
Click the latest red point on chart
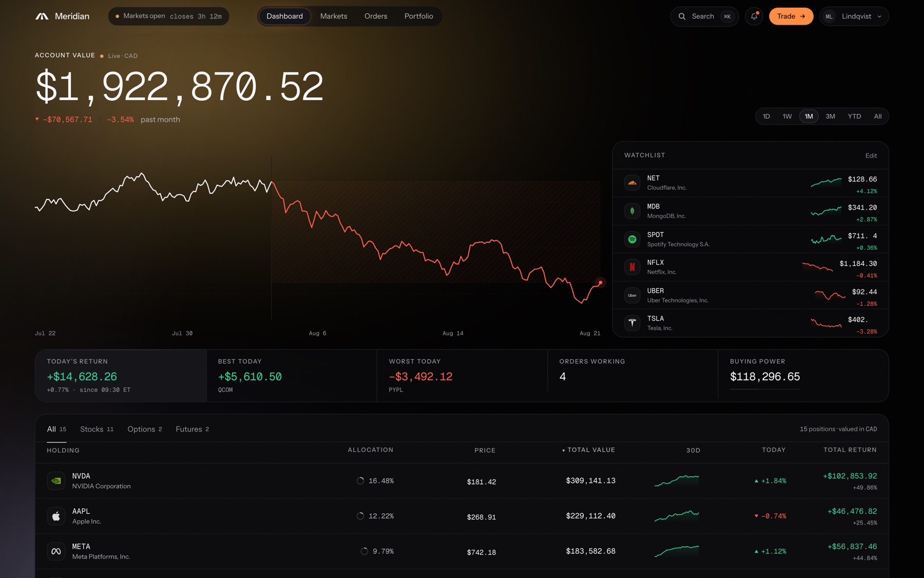[x=600, y=283]
